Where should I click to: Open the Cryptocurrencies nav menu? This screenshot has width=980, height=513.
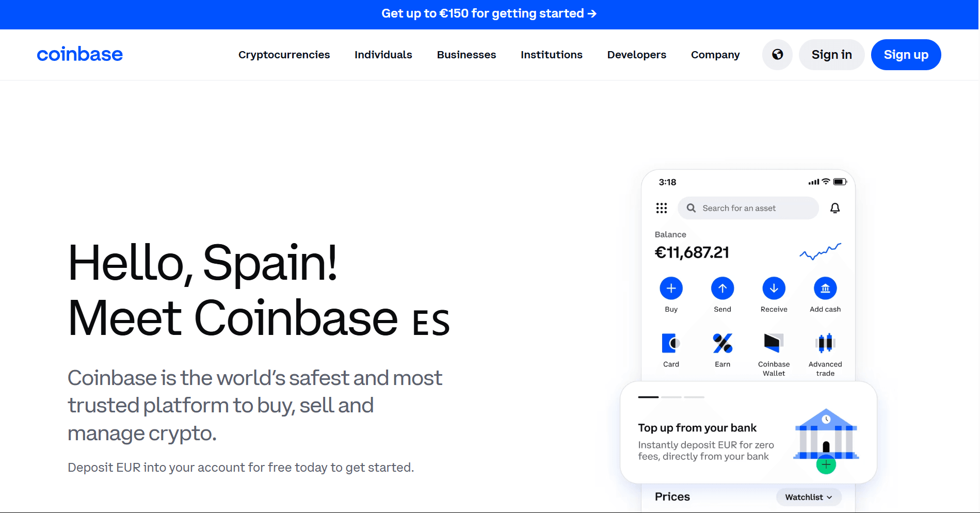(284, 55)
